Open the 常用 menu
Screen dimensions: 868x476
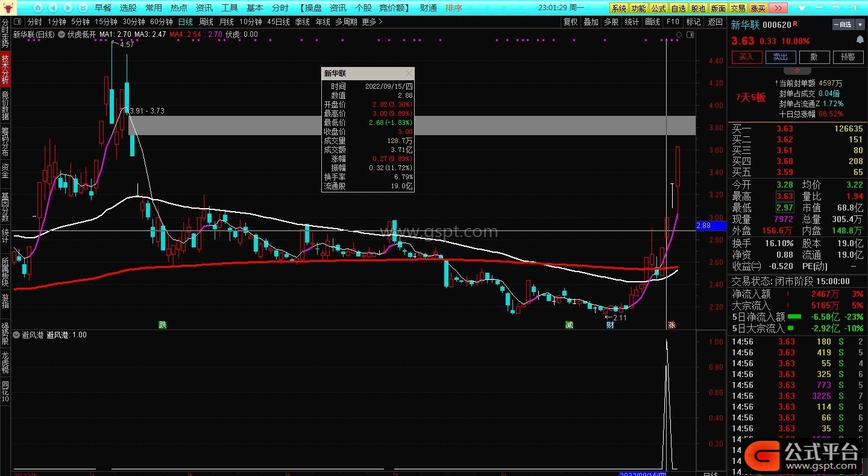[x=154, y=8]
